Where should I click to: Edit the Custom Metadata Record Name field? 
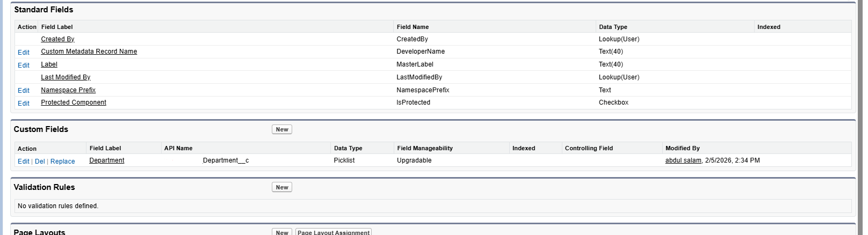[24, 53]
